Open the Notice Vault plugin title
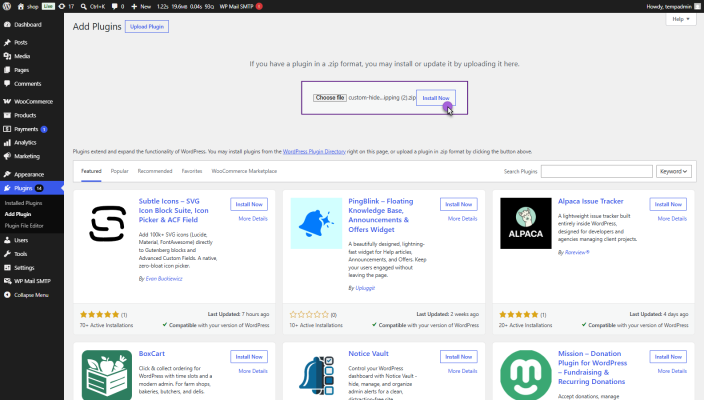The height and width of the screenshot is (400, 704). (x=369, y=354)
